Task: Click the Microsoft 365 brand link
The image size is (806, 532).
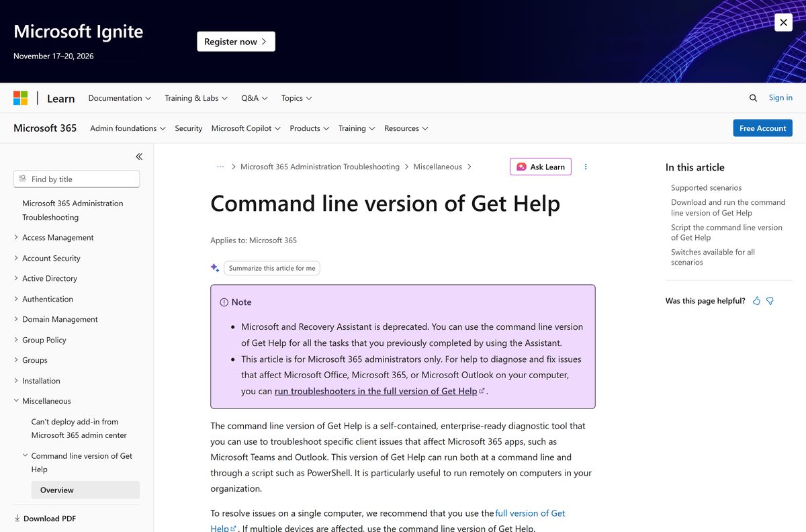Action: pyautogui.click(x=45, y=128)
